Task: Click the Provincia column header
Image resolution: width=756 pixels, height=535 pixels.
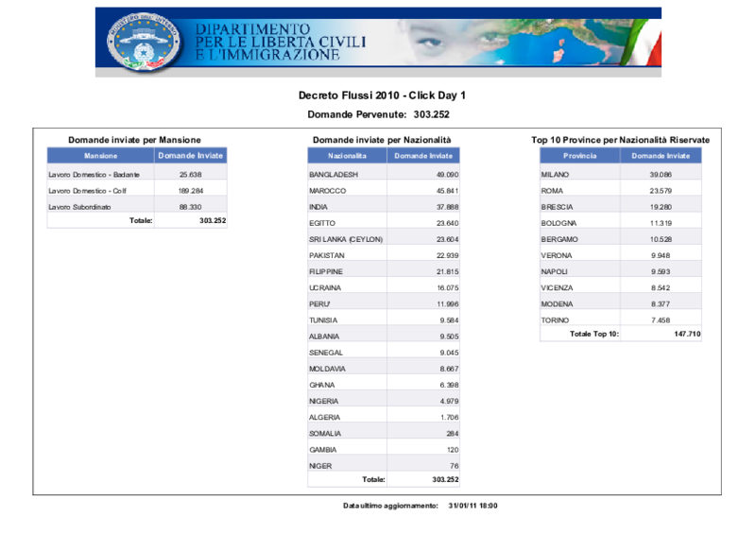Action: [x=579, y=156]
